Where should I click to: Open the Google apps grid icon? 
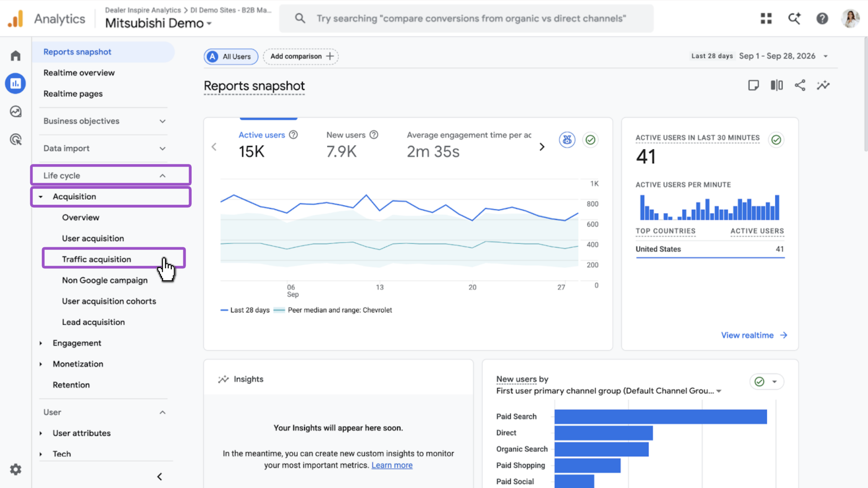click(766, 18)
